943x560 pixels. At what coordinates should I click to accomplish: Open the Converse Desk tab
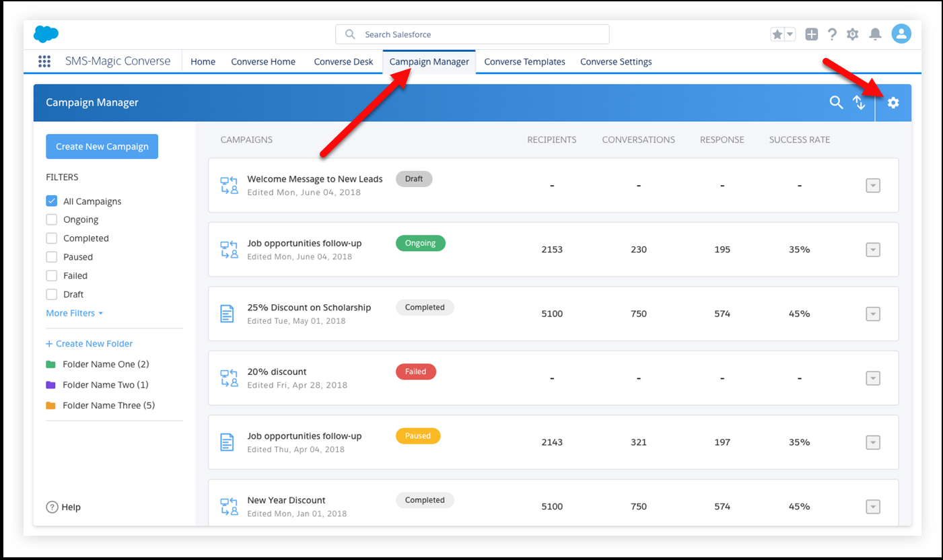pyautogui.click(x=343, y=61)
